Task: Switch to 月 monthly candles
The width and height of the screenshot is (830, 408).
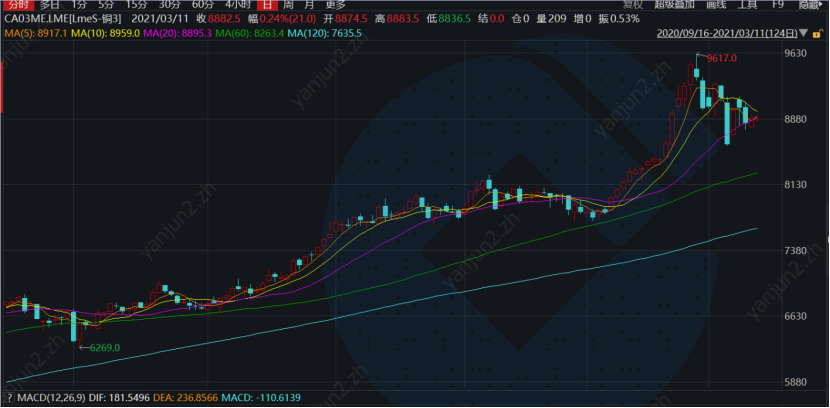Action: pos(309,5)
